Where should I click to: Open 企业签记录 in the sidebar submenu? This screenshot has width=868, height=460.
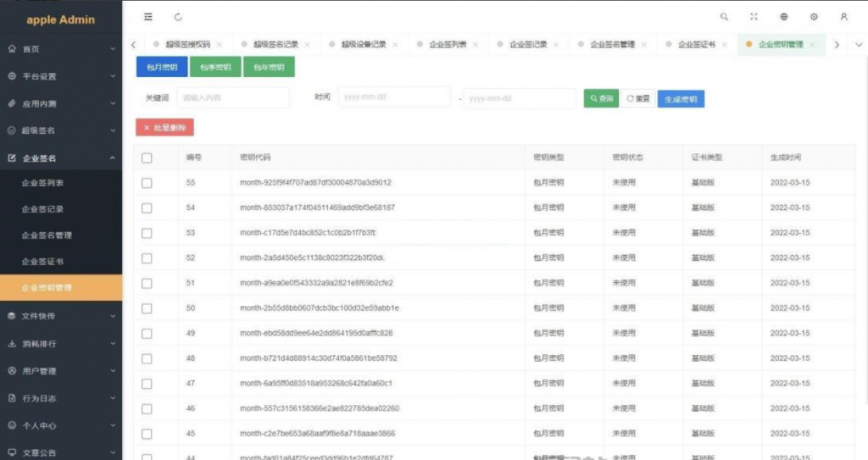pyautogui.click(x=42, y=208)
